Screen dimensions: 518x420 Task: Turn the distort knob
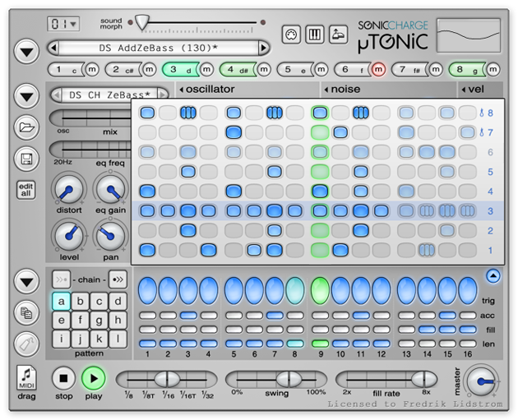pyautogui.click(x=69, y=189)
